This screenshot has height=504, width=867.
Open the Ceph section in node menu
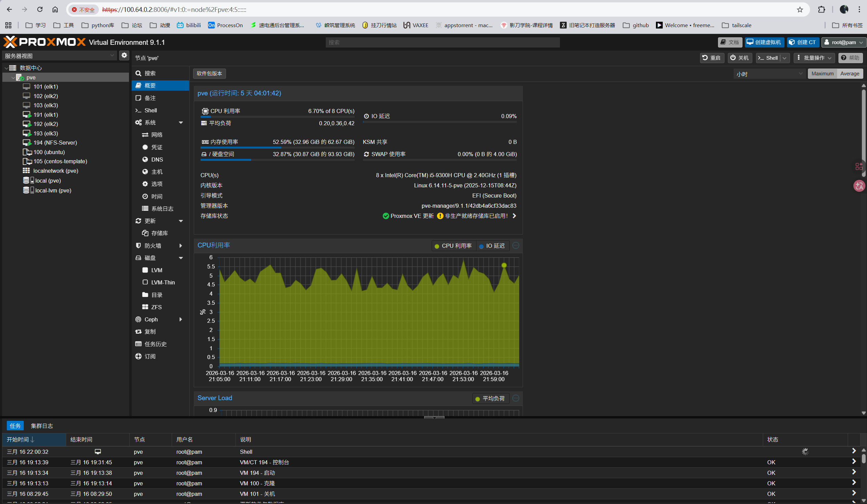[151, 319]
